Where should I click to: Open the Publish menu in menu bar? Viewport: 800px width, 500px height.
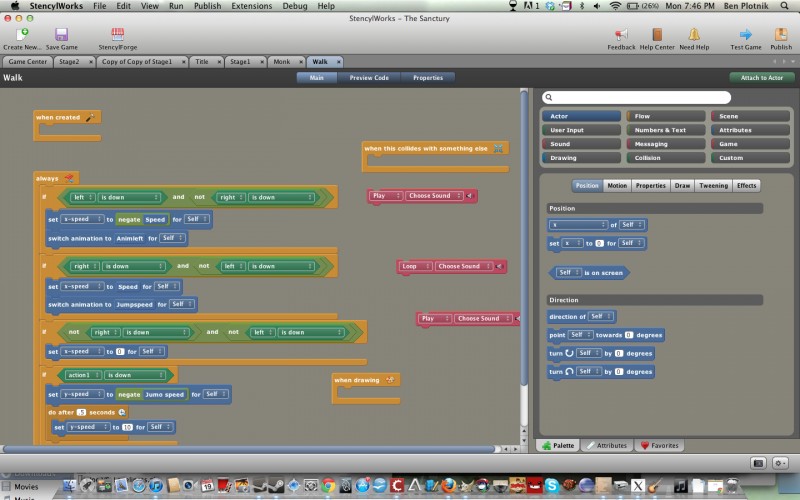click(207, 6)
